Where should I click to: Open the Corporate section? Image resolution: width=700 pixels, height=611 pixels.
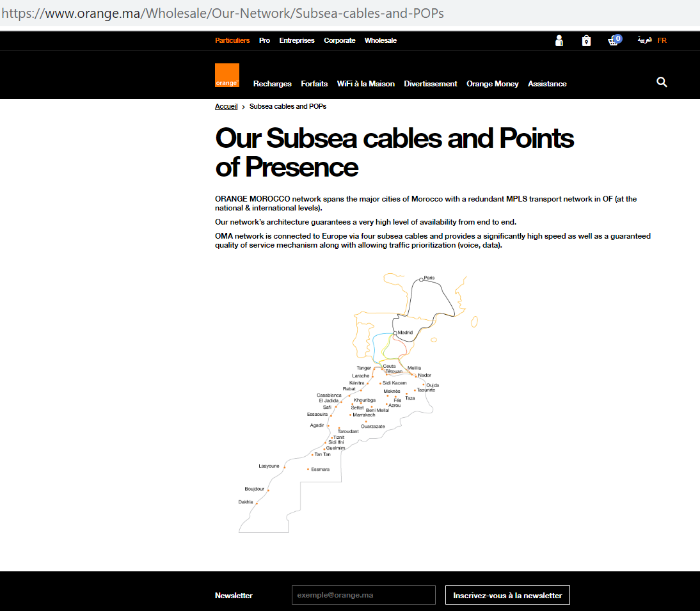340,40
